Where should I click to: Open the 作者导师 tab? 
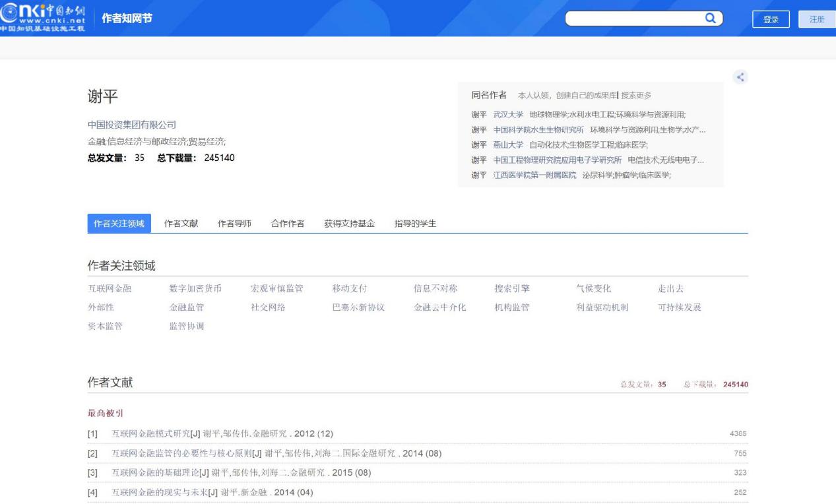coord(235,224)
